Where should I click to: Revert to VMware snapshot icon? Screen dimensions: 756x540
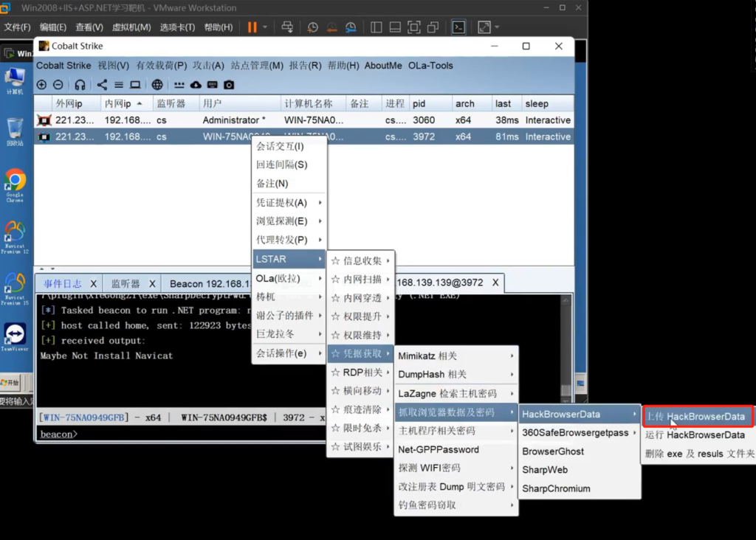[331, 27]
